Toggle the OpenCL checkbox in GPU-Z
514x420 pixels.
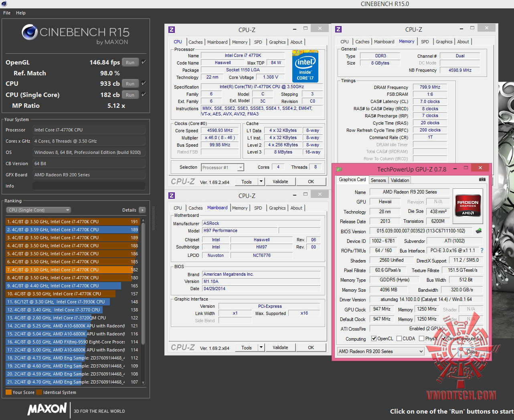tap(374, 339)
